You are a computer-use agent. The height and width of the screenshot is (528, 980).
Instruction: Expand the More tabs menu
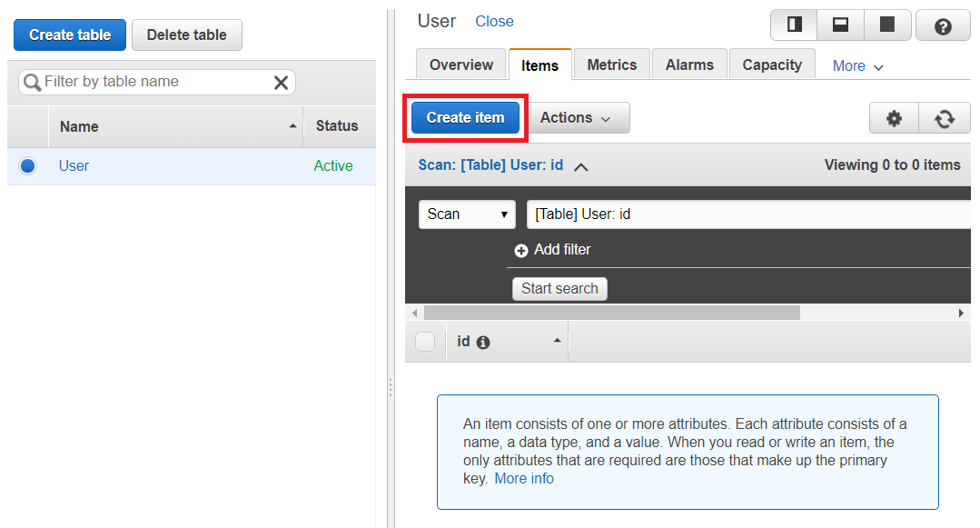click(x=857, y=65)
